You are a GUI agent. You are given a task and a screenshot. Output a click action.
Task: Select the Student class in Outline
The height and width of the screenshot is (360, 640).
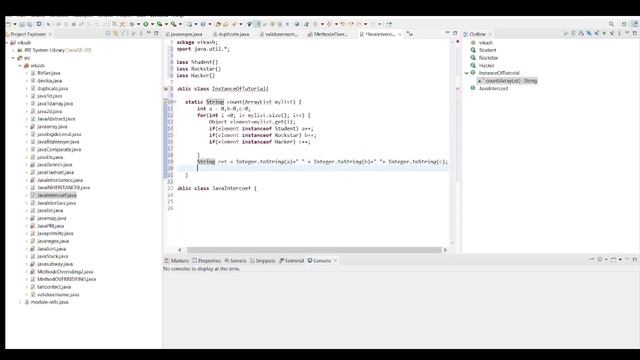point(487,50)
